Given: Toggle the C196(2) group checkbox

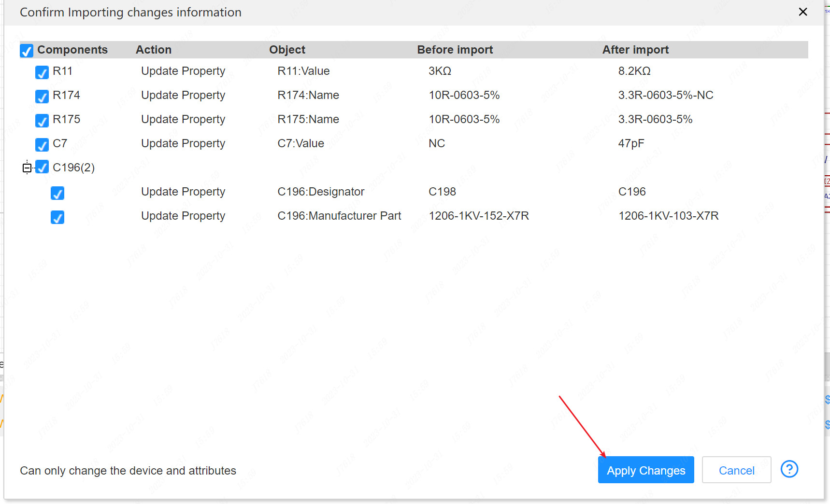Looking at the screenshot, I should [x=42, y=168].
